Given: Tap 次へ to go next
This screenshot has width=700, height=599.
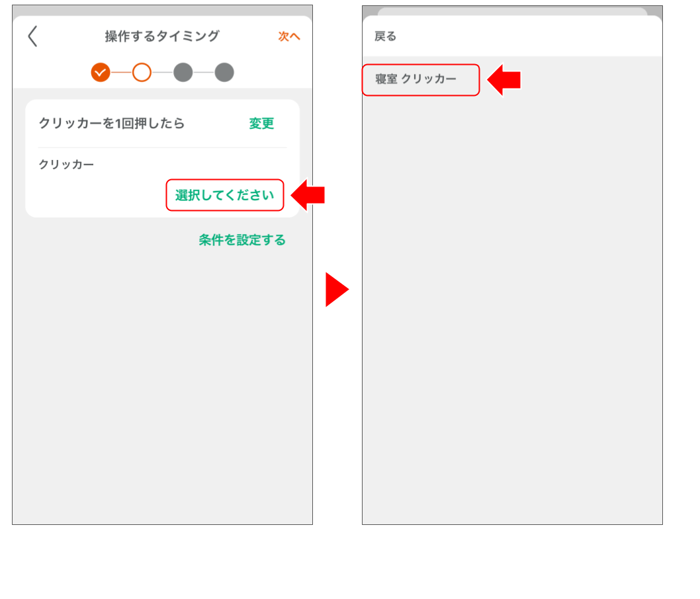Looking at the screenshot, I should (289, 36).
